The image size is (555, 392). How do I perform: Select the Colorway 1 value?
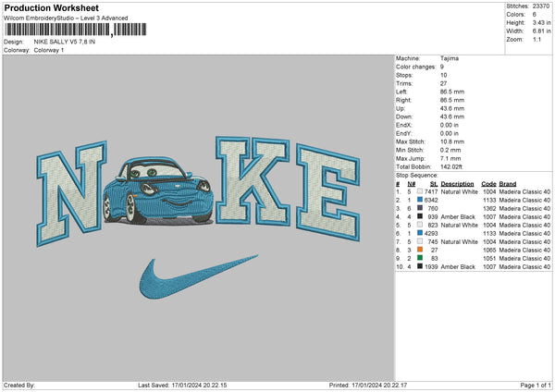[50, 49]
